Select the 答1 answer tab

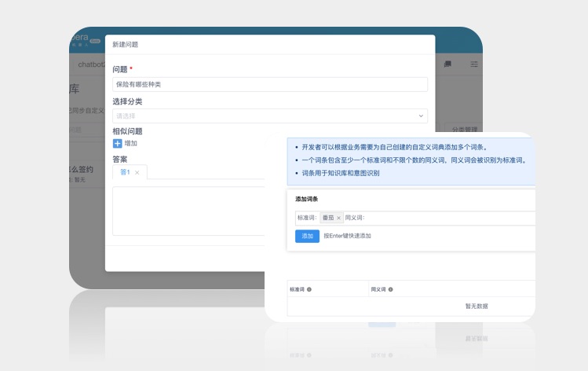click(125, 172)
